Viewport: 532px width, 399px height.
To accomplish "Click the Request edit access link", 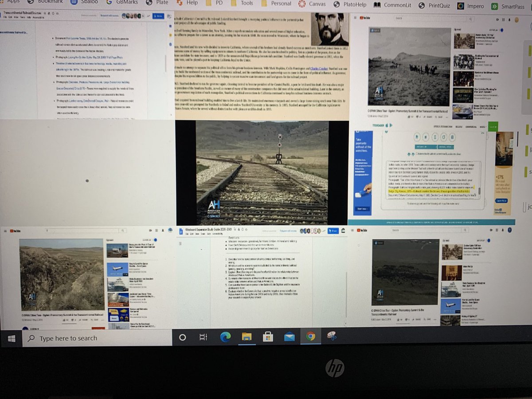I will coord(289,231).
